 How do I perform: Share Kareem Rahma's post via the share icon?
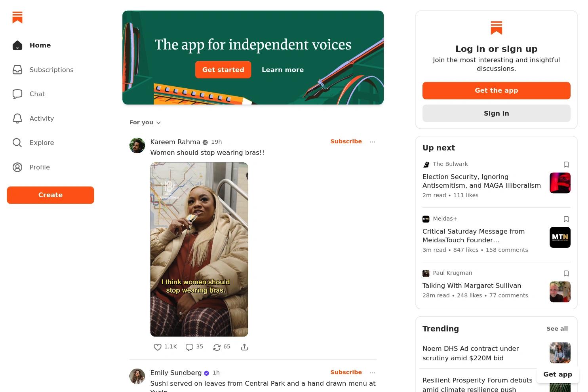(245, 347)
